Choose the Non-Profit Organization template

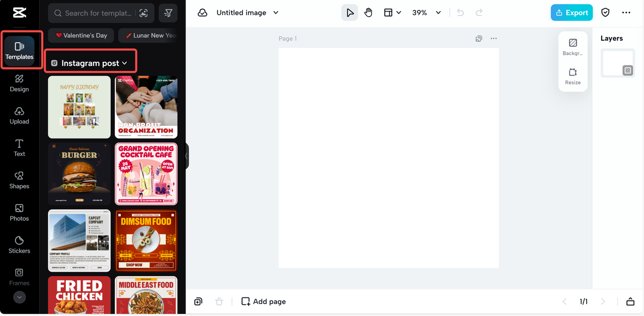click(146, 107)
